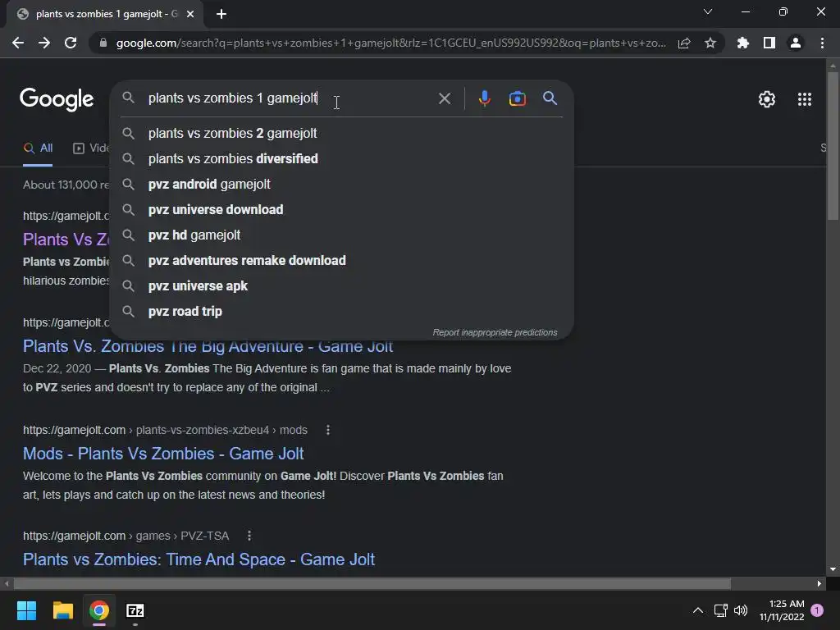Click the browser Back arrow
Viewport: 840px width, 630px height.
click(x=18, y=43)
